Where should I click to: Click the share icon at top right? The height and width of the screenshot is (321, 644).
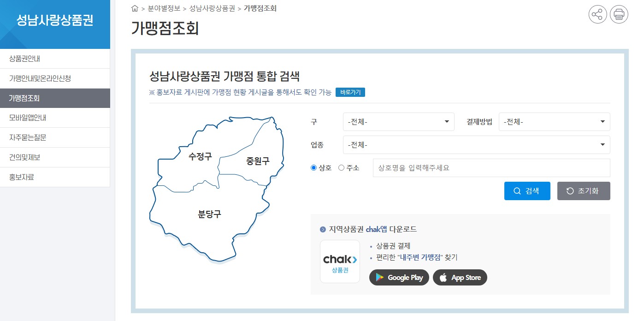point(597,14)
